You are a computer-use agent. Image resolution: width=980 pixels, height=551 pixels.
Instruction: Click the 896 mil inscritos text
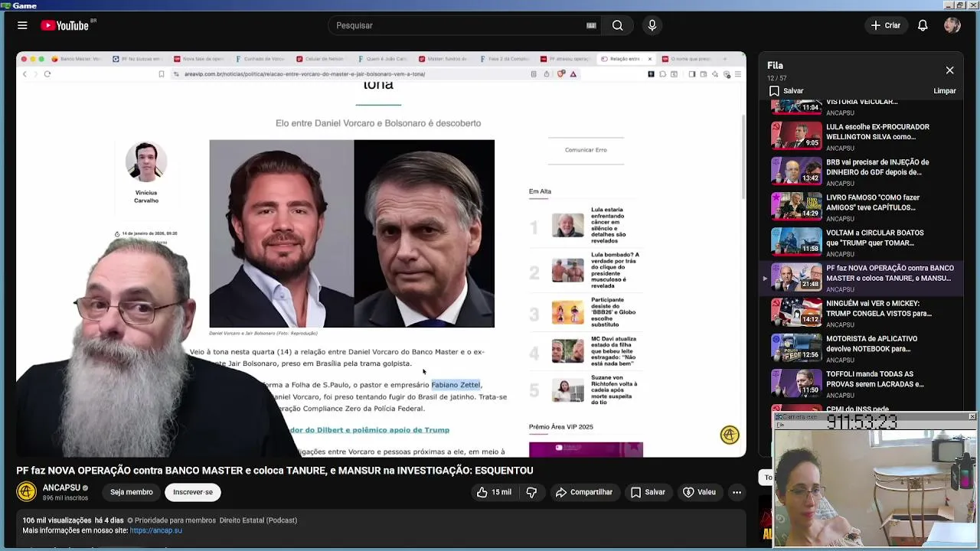click(65, 498)
